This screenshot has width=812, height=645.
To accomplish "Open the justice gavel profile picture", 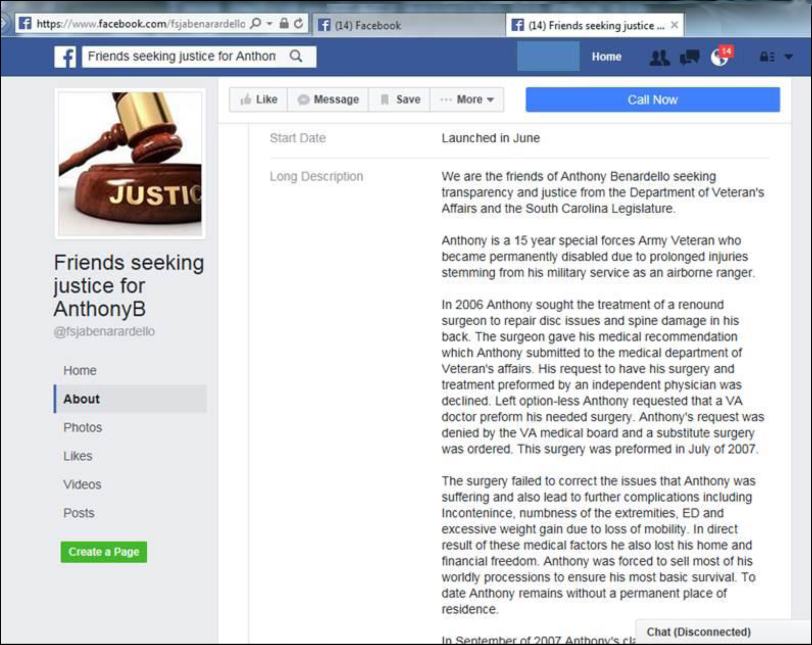I will click(x=130, y=164).
